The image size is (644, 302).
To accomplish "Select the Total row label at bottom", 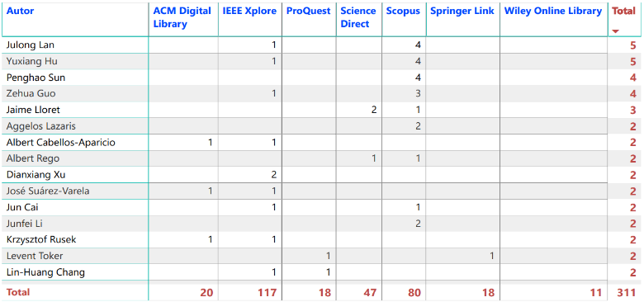I will [x=18, y=292].
